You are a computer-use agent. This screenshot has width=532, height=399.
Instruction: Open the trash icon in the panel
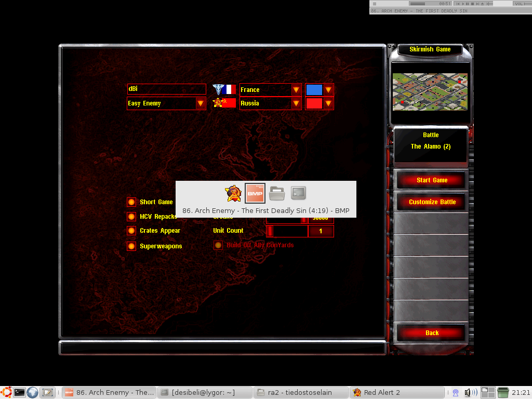pyautogui.click(x=503, y=393)
